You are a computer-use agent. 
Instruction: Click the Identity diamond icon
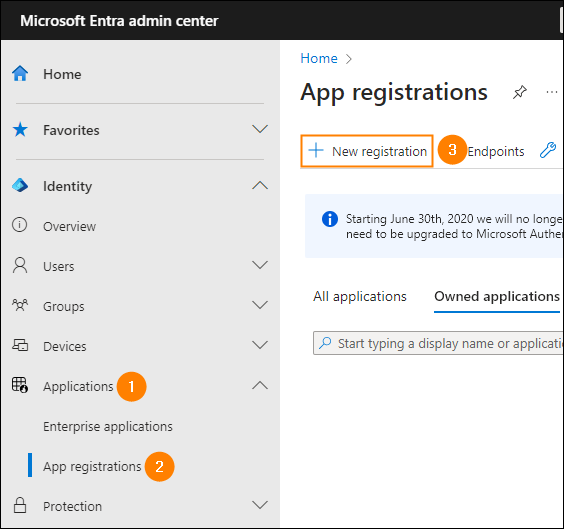(20, 185)
